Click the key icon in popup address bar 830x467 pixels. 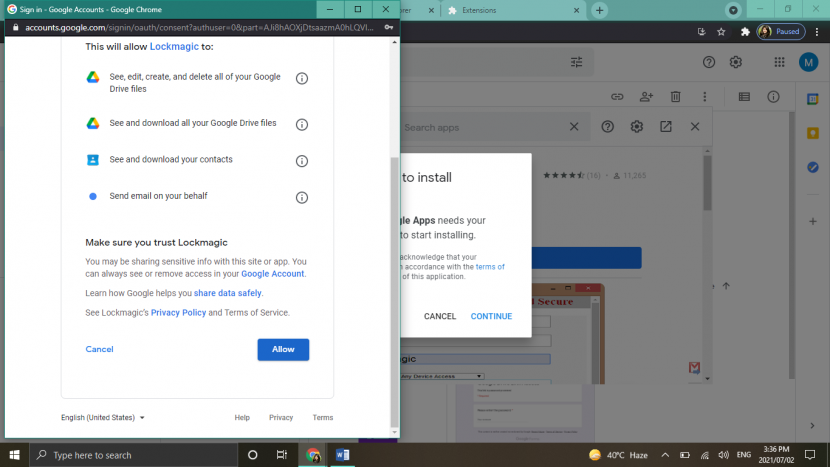point(389,28)
